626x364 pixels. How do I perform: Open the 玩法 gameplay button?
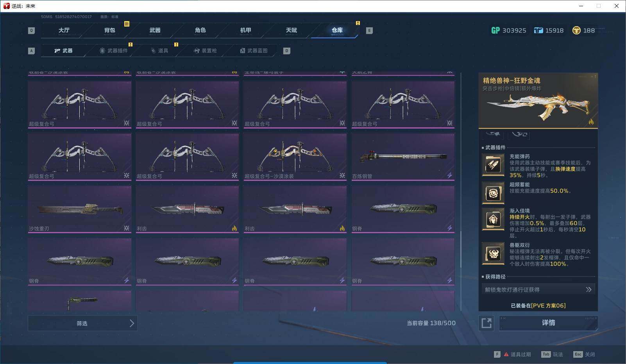pyautogui.click(x=552, y=354)
